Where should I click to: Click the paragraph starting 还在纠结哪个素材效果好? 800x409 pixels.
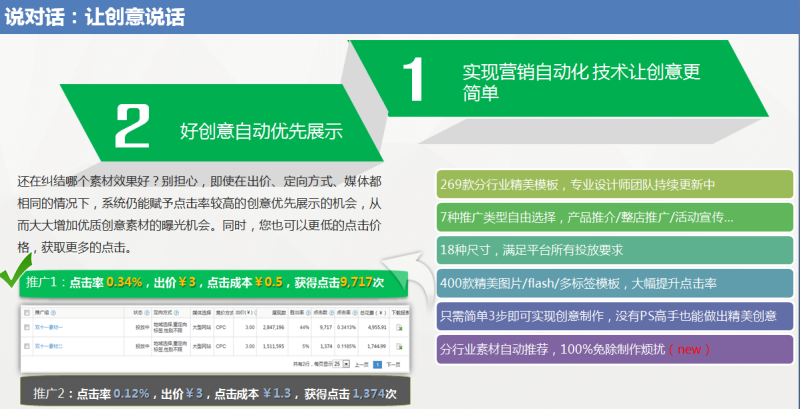[x=199, y=214]
